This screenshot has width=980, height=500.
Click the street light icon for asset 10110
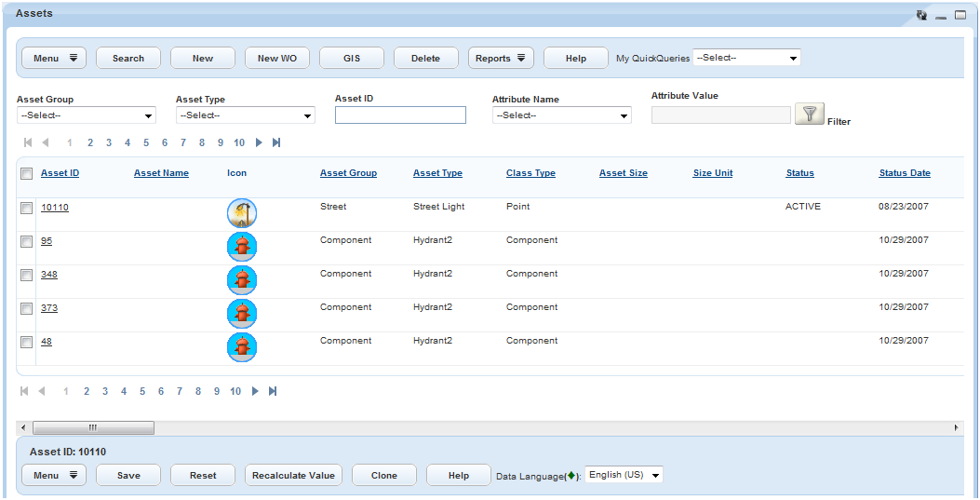[242, 213]
